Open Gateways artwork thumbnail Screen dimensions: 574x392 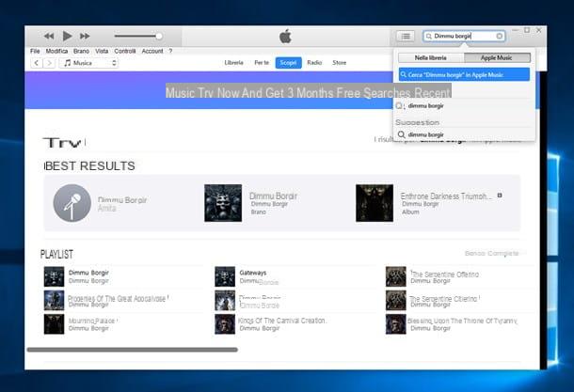tap(225, 276)
